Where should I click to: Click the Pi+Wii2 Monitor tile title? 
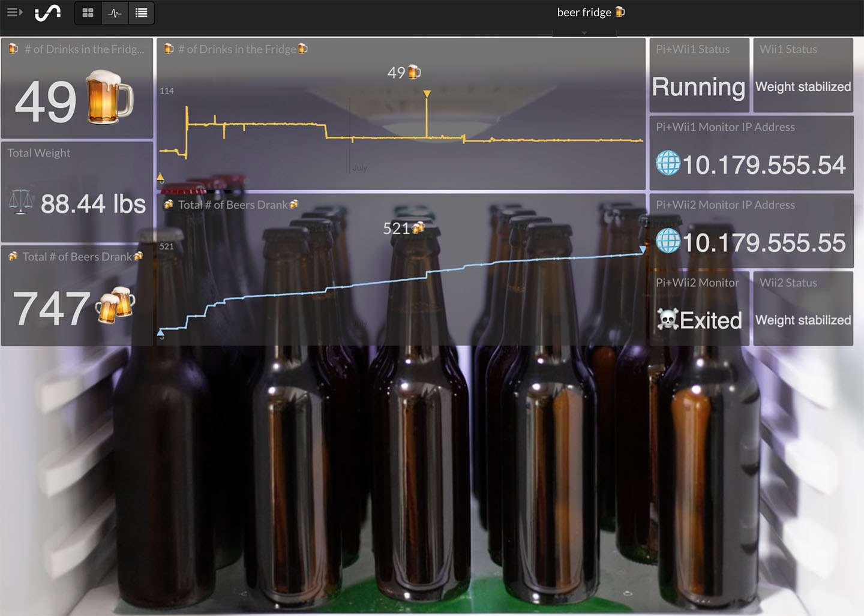click(697, 283)
